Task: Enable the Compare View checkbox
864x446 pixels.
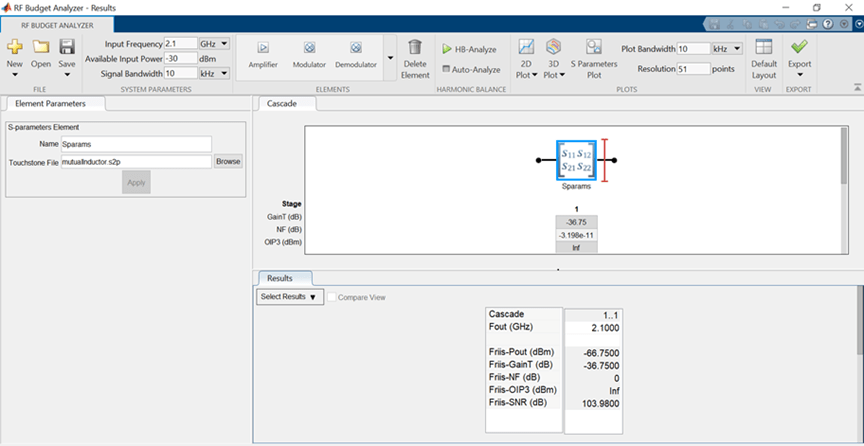Action: 331,297
